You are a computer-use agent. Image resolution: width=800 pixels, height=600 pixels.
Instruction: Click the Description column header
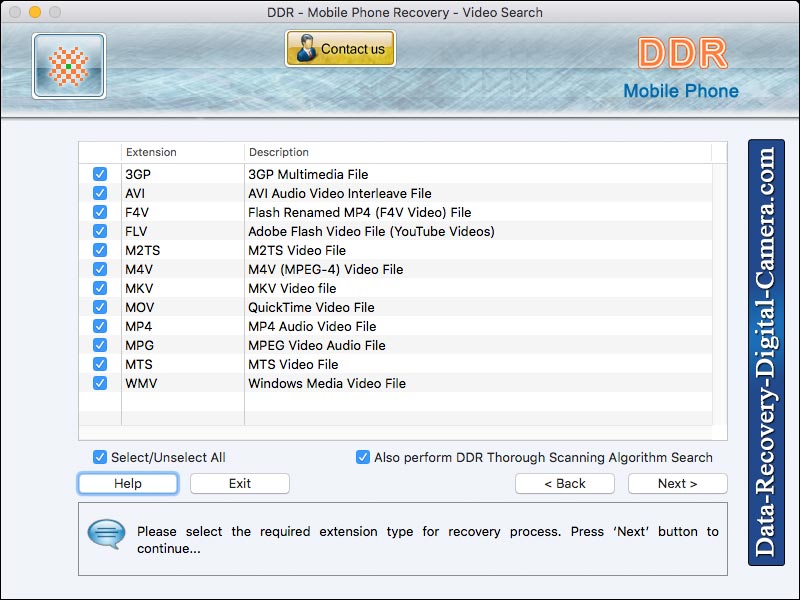278,152
